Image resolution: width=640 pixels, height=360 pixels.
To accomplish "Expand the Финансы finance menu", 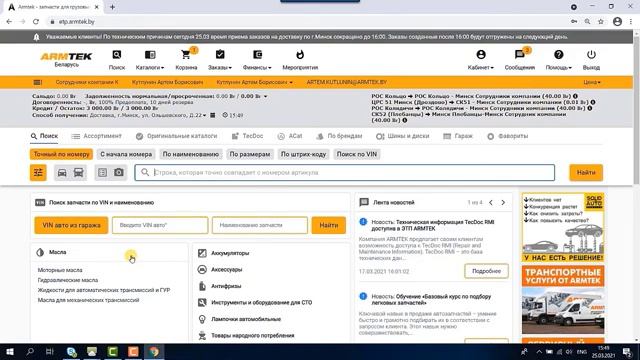I will [x=257, y=60].
